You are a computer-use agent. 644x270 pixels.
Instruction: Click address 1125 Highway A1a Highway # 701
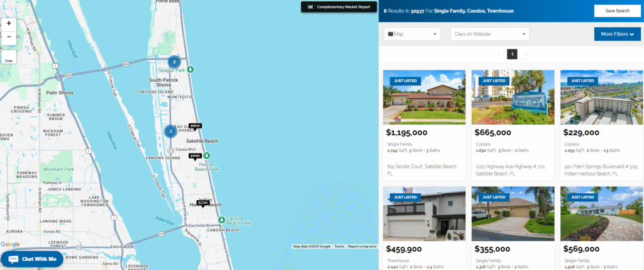tap(511, 170)
